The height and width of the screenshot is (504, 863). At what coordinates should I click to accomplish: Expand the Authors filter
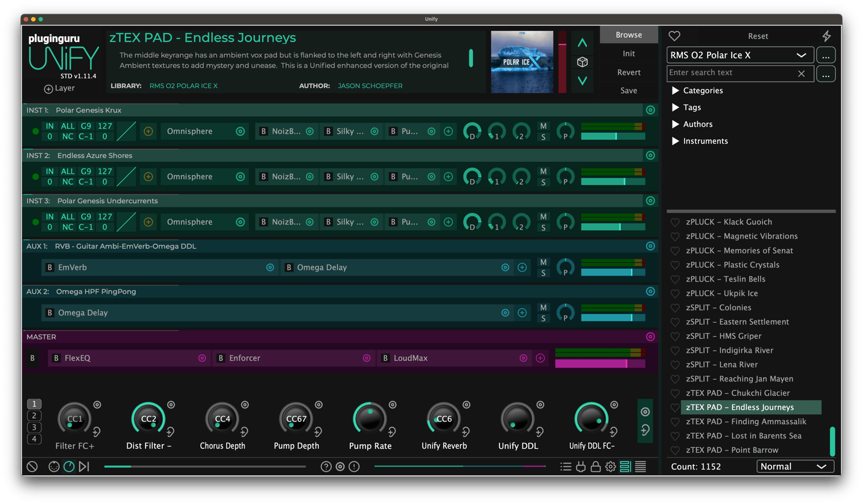pyautogui.click(x=675, y=124)
